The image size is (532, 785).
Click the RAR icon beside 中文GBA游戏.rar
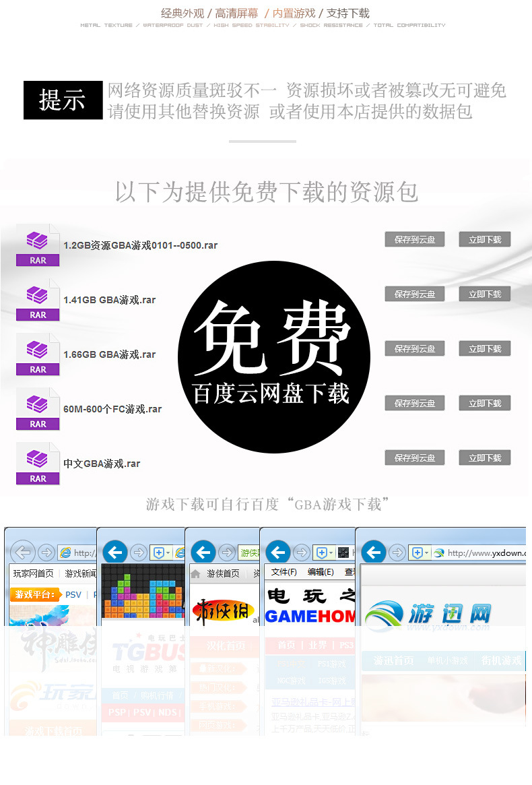(38, 464)
